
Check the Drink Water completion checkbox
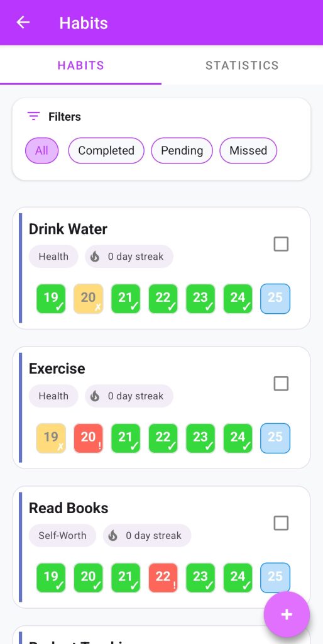pos(281,244)
